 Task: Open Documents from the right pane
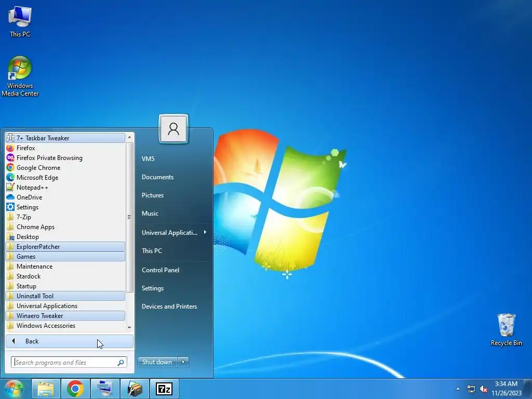click(173, 177)
